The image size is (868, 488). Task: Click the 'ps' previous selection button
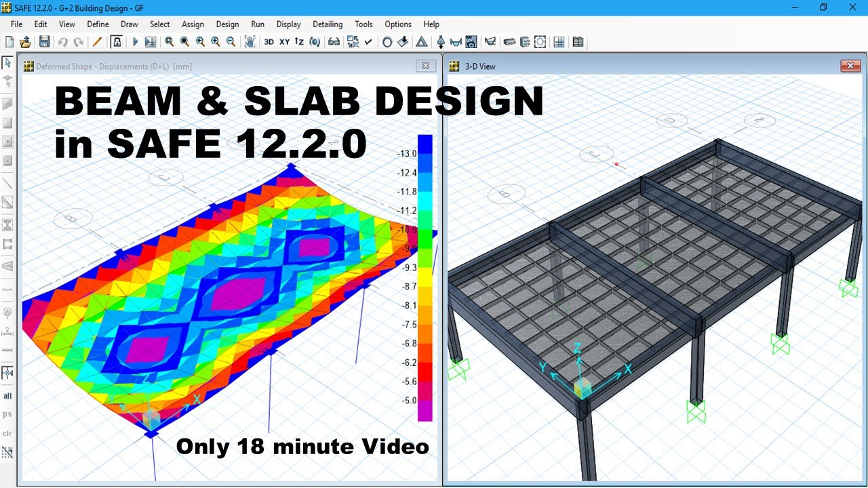click(7, 413)
